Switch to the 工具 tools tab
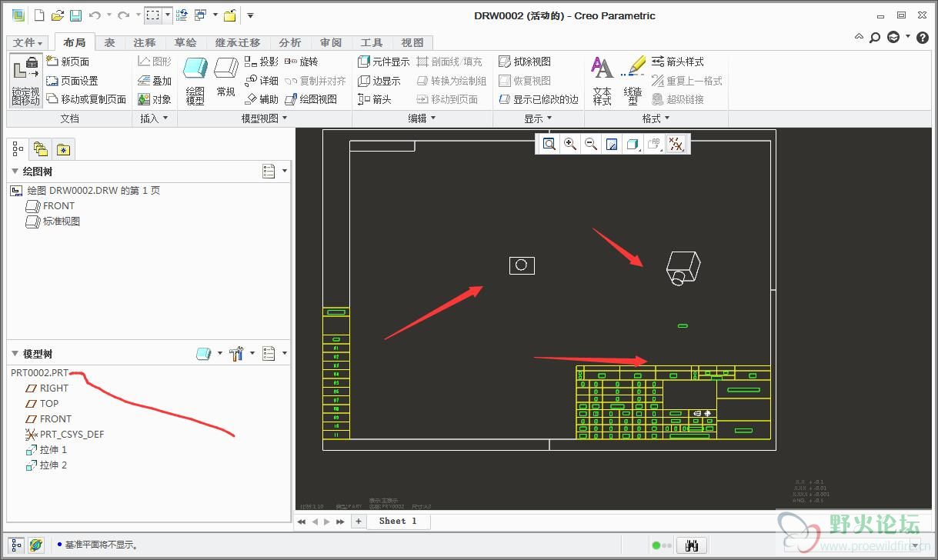 [372, 43]
